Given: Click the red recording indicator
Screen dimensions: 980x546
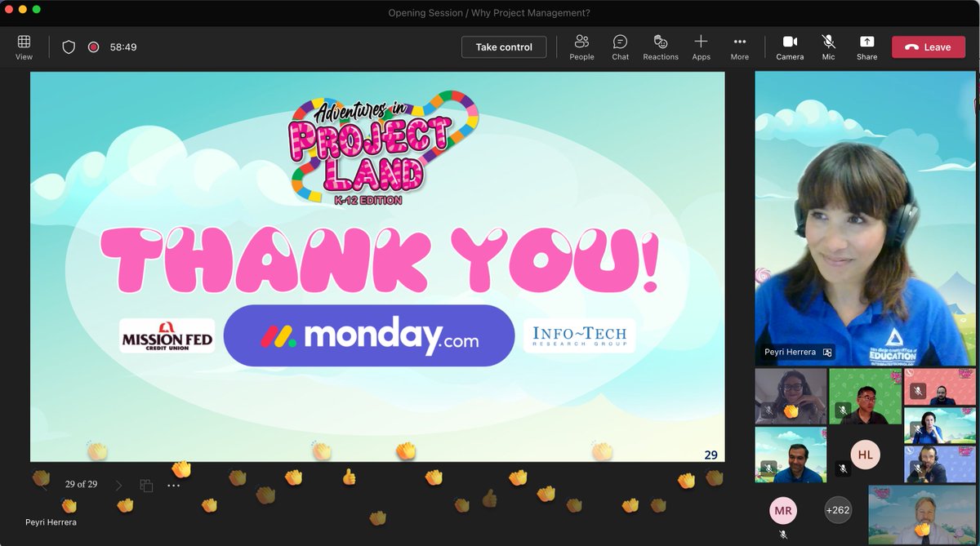Looking at the screenshot, I should (x=94, y=47).
